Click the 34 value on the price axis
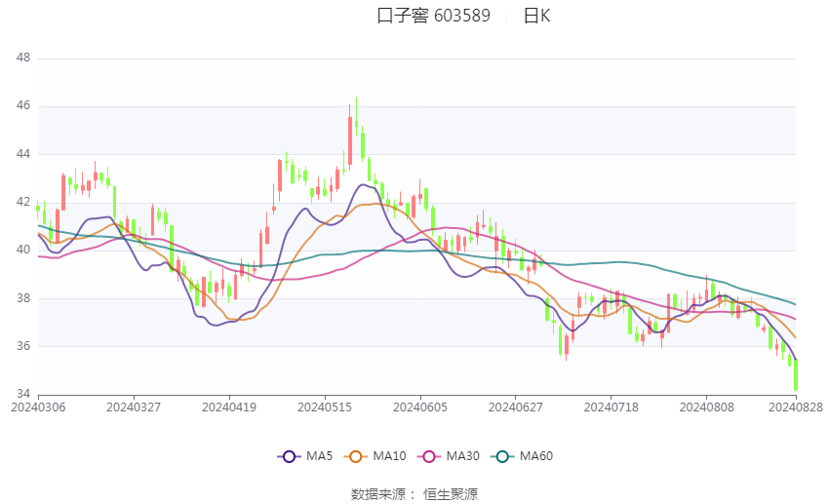The height and width of the screenshot is (504, 829). [x=24, y=395]
